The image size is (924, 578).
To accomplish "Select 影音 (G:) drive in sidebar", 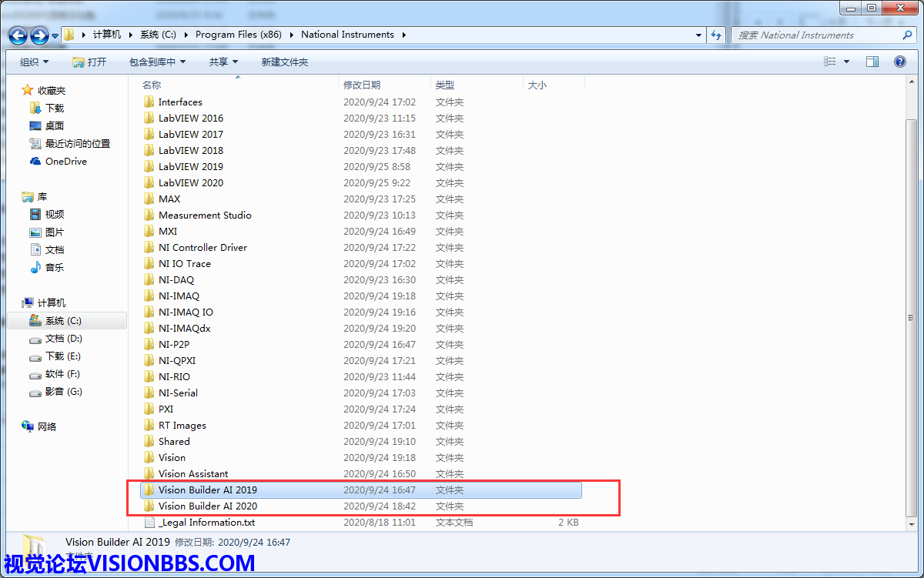I will click(64, 391).
